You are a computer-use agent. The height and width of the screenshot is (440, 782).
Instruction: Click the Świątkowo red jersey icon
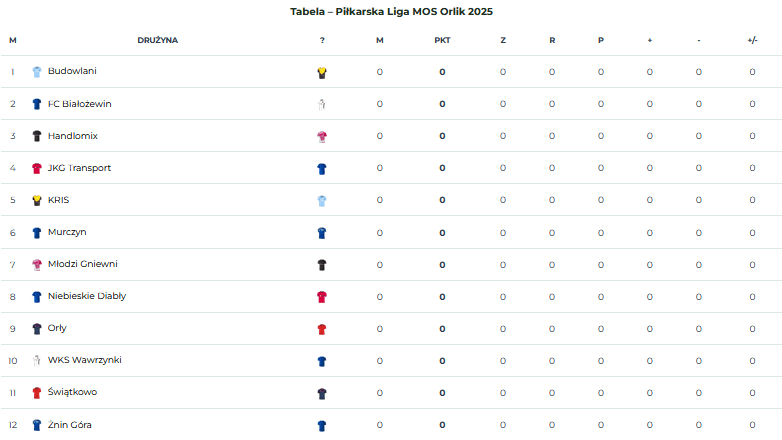(37, 393)
